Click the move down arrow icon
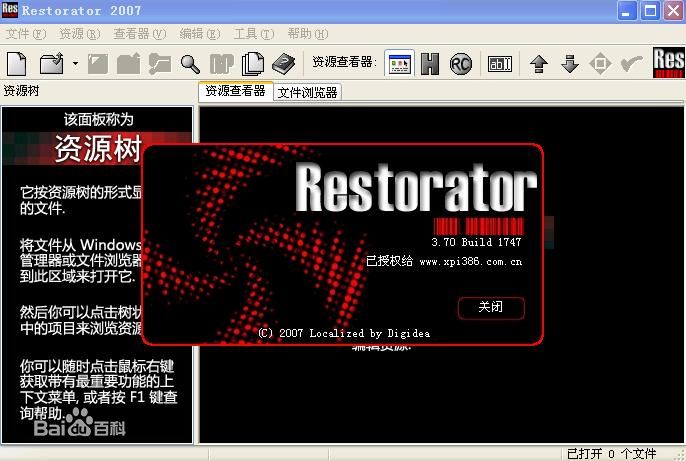Image resolution: width=686 pixels, height=461 pixels. pyautogui.click(x=570, y=64)
